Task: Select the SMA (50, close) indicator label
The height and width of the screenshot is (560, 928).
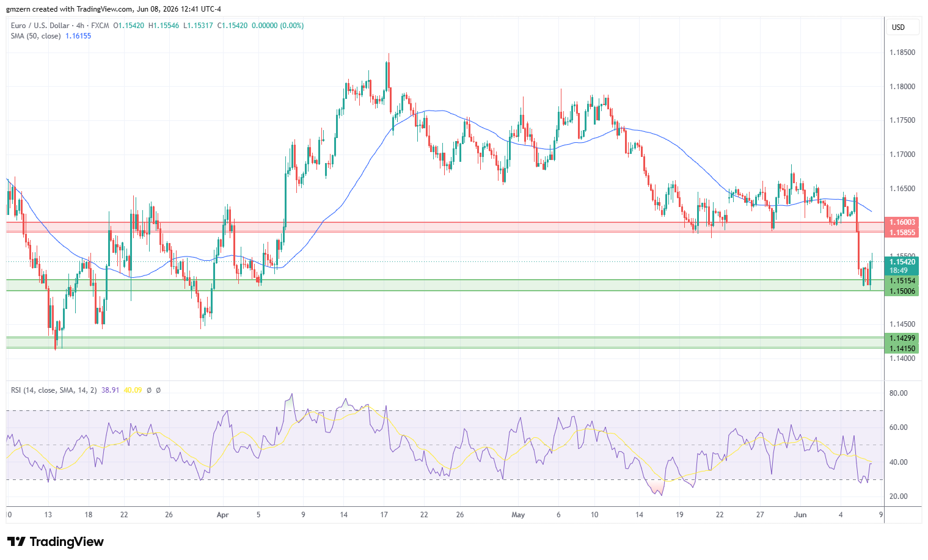Action: [x=35, y=36]
